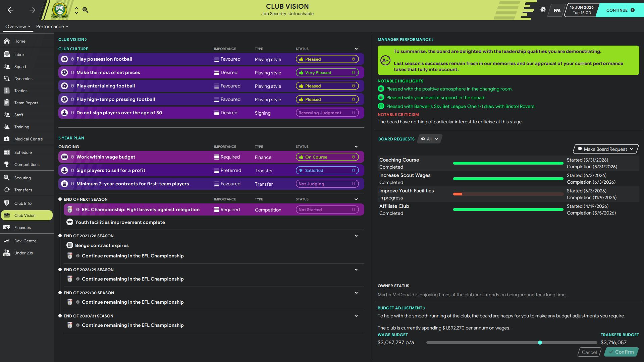The width and height of the screenshot is (644, 362).
Task: Click Fight bravely against relegation objective
Action: click(x=214, y=209)
